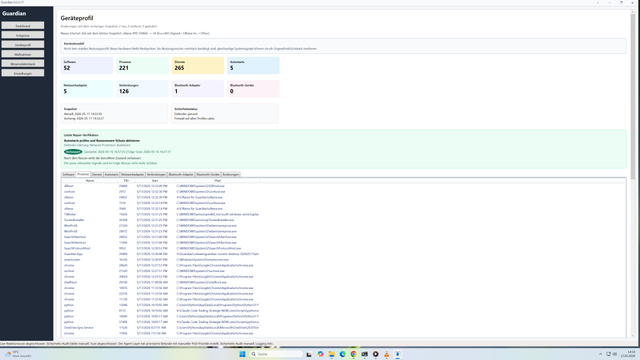The image size is (640, 360).
Task: Launch Copilot from the taskbar
Action: [x=320, y=354]
